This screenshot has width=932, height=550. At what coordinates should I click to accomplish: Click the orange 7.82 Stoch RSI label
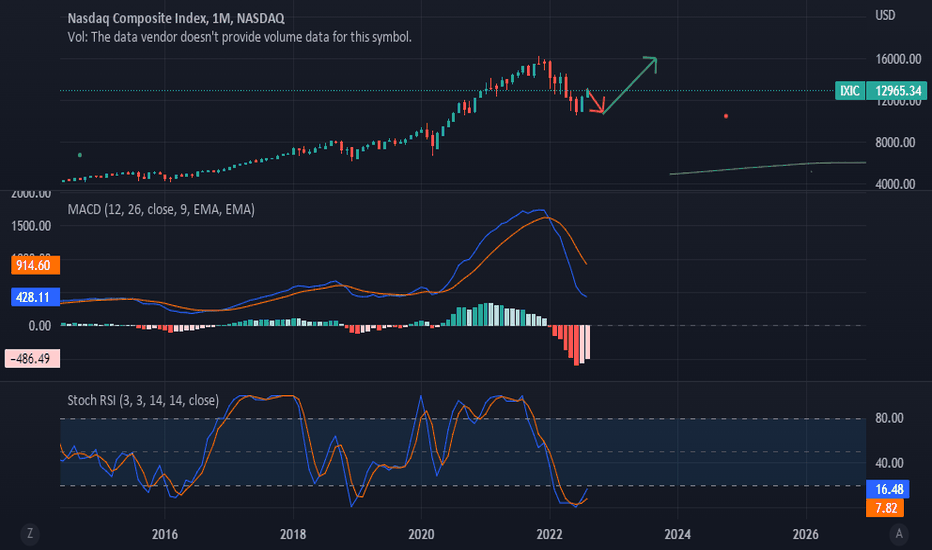[885, 508]
